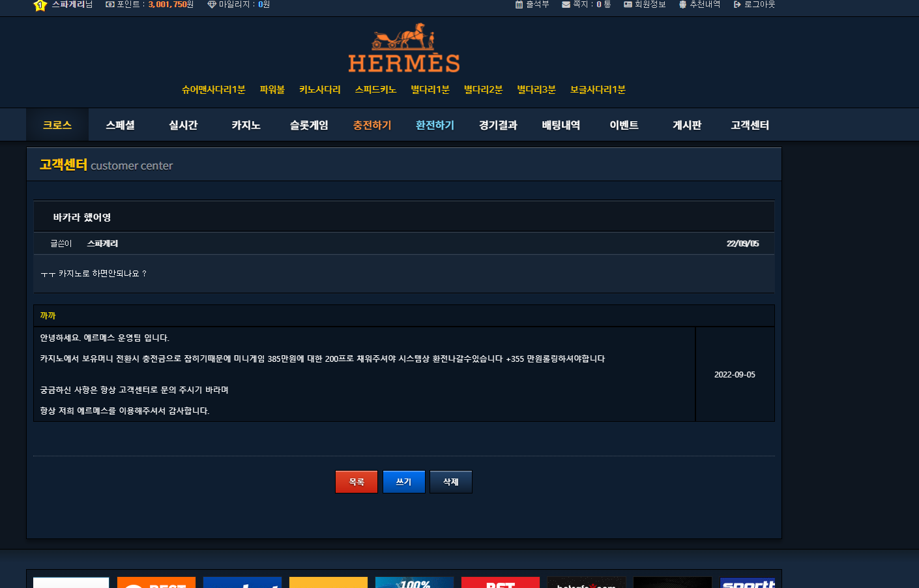Click the gold star level badge
Viewport: 919px width, 588px height.
(40, 5)
